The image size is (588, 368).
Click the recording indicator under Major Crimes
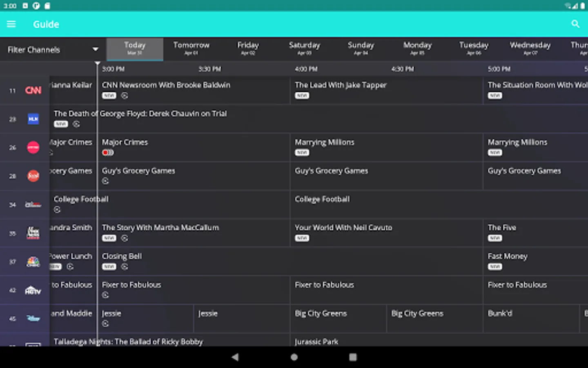(108, 153)
